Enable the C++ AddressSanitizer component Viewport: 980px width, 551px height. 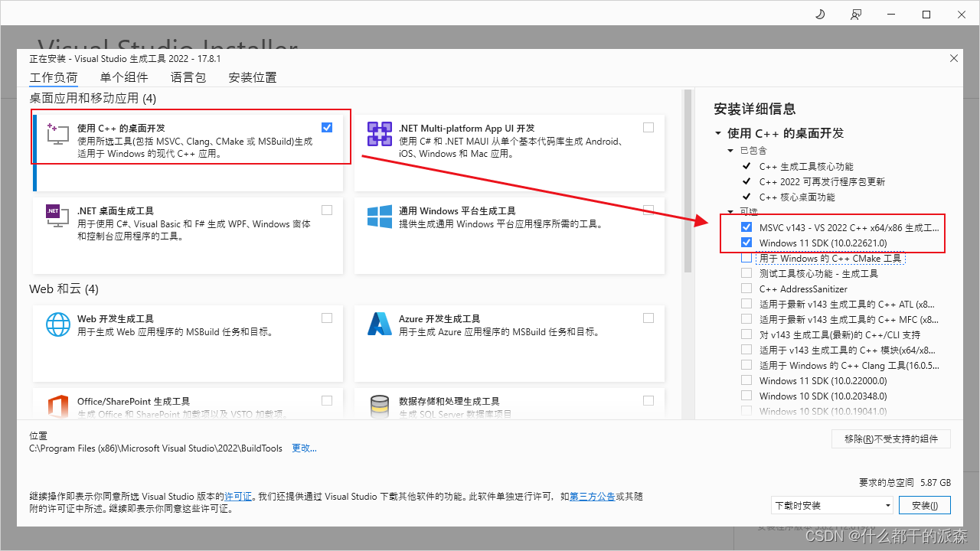(x=746, y=289)
